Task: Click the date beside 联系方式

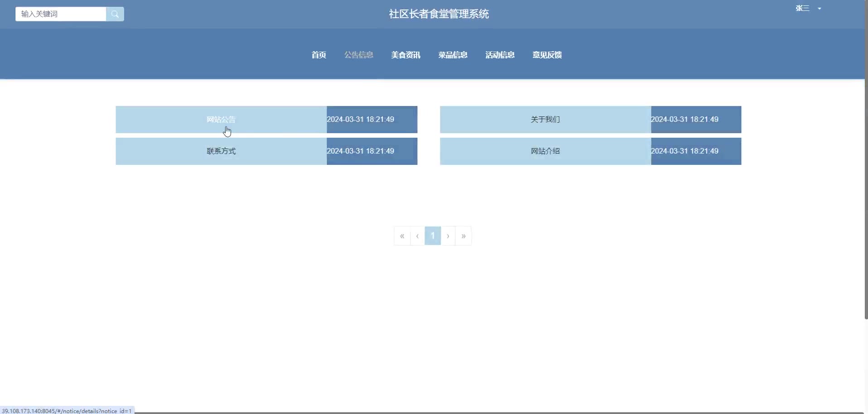Action: click(361, 151)
